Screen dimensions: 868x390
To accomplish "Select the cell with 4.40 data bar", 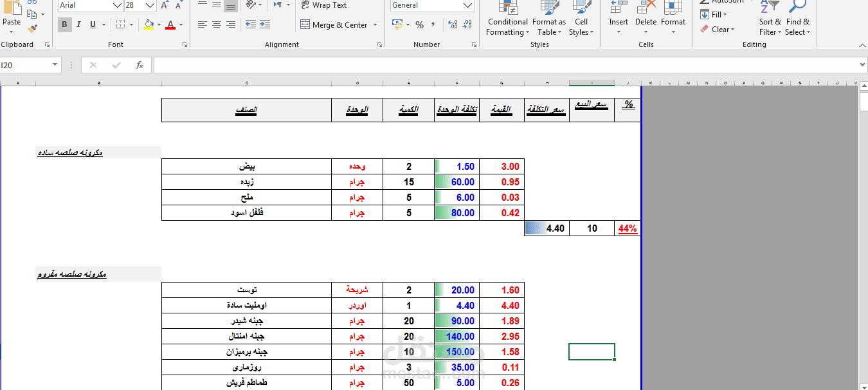I will pyautogui.click(x=547, y=228).
